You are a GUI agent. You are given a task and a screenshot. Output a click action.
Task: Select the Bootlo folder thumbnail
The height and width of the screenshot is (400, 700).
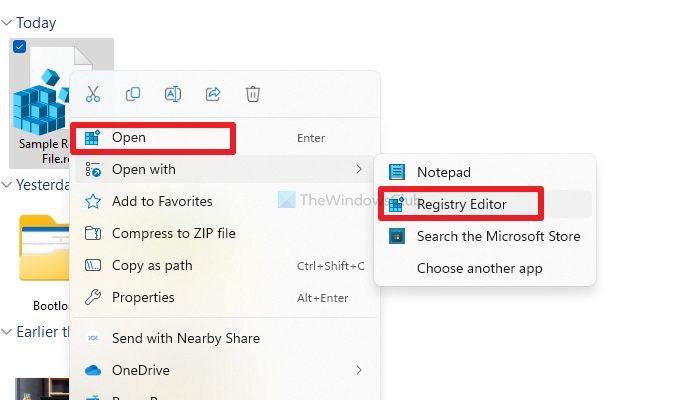[x=44, y=248]
